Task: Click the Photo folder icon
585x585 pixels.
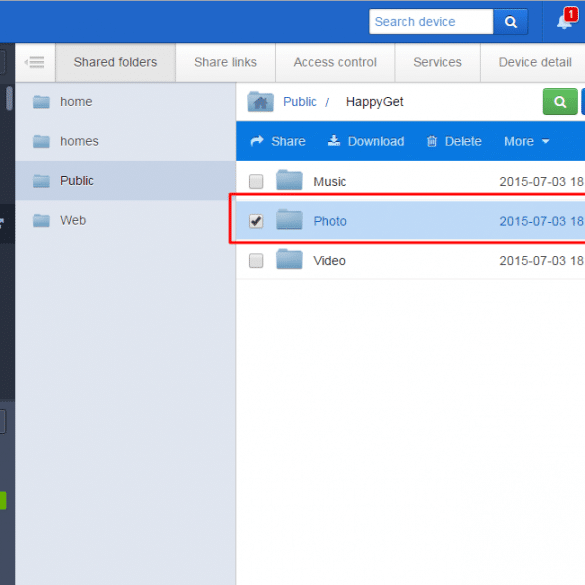Action: (x=289, y=220)
